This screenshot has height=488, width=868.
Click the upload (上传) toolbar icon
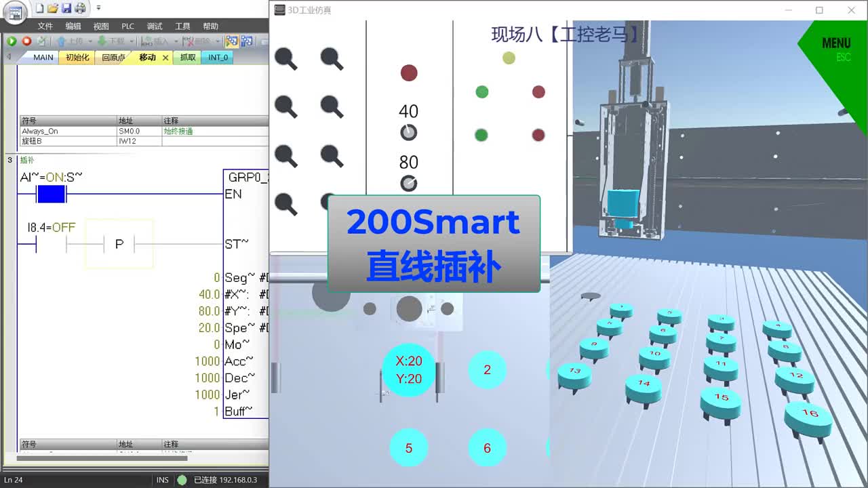[70, 41]
